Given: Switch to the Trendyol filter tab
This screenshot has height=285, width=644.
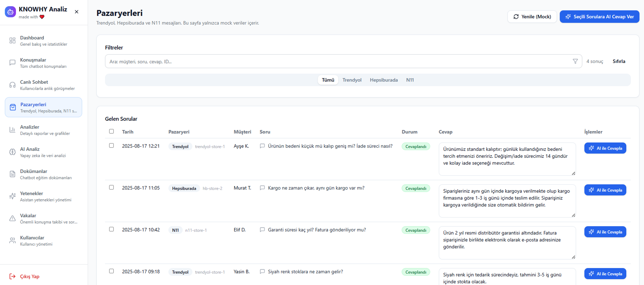Looking at the screenshot, I should (352, 80).
